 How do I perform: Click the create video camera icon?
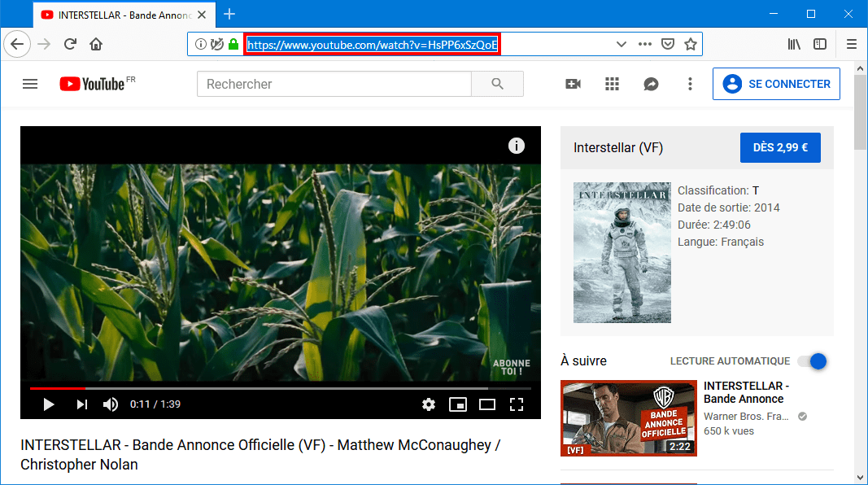573,84
